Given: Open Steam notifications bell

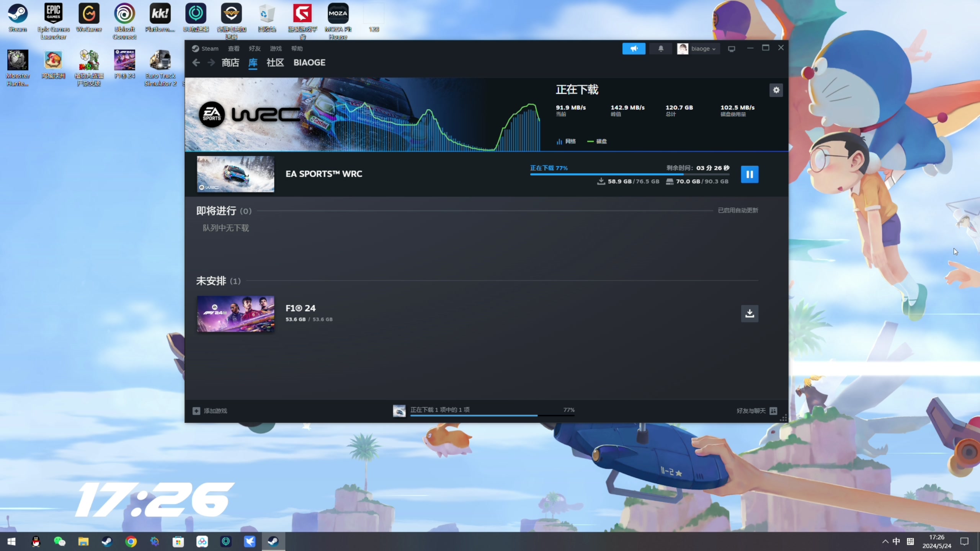Looking at the screenshot, I should [660, 49].
